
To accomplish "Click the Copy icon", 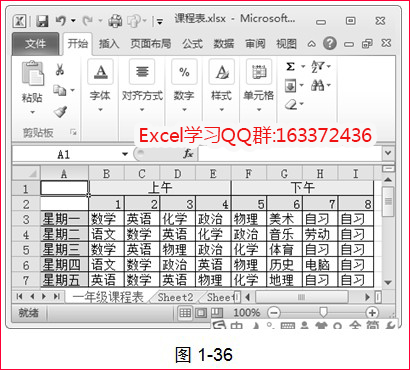I will [x=60, y=90].
